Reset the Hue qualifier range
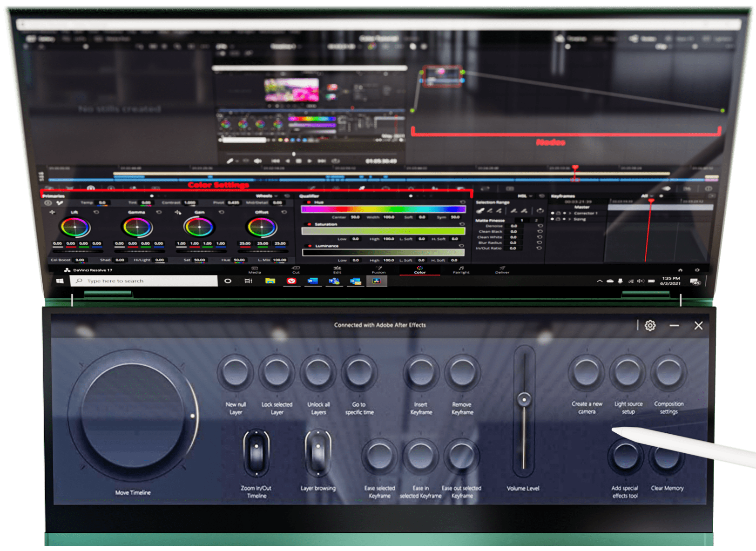This screenshot has height=551, width=756. (462, 202)
